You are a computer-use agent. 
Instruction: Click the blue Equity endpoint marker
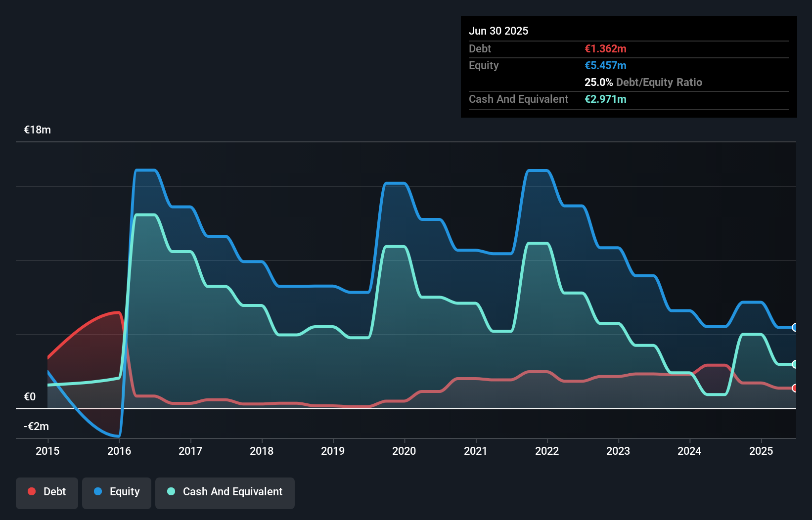[x=795, y=327]
